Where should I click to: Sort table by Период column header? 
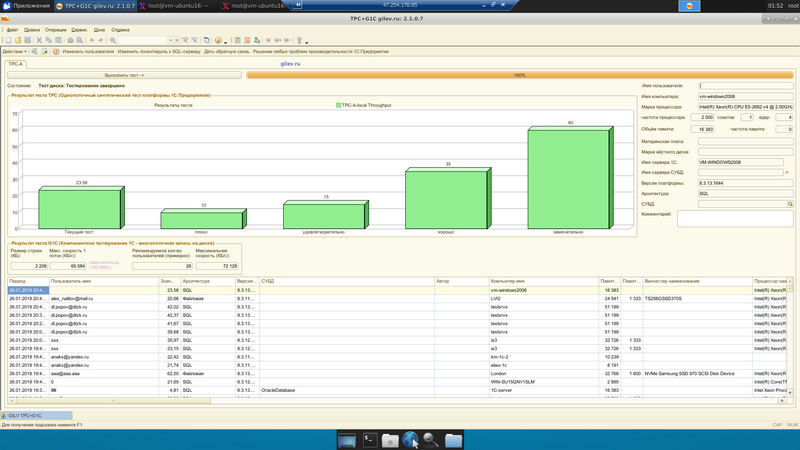28,281
